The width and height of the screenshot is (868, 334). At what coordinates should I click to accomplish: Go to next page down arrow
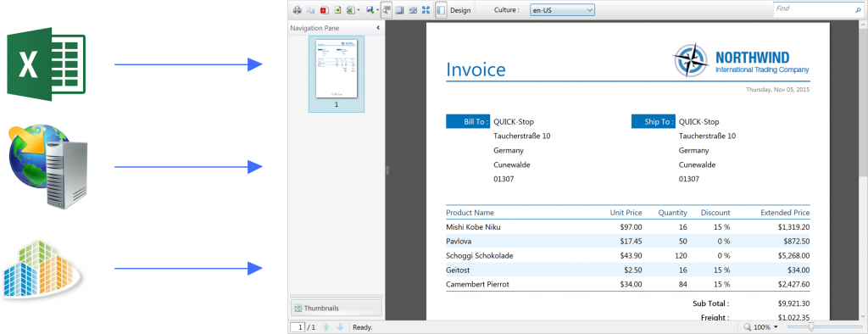(341, 327)
